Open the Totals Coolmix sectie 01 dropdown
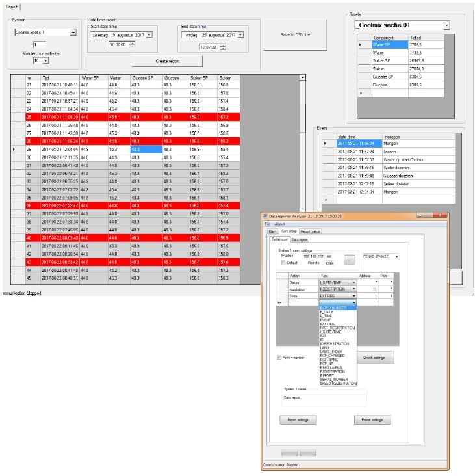 click(x=446, y=25)
